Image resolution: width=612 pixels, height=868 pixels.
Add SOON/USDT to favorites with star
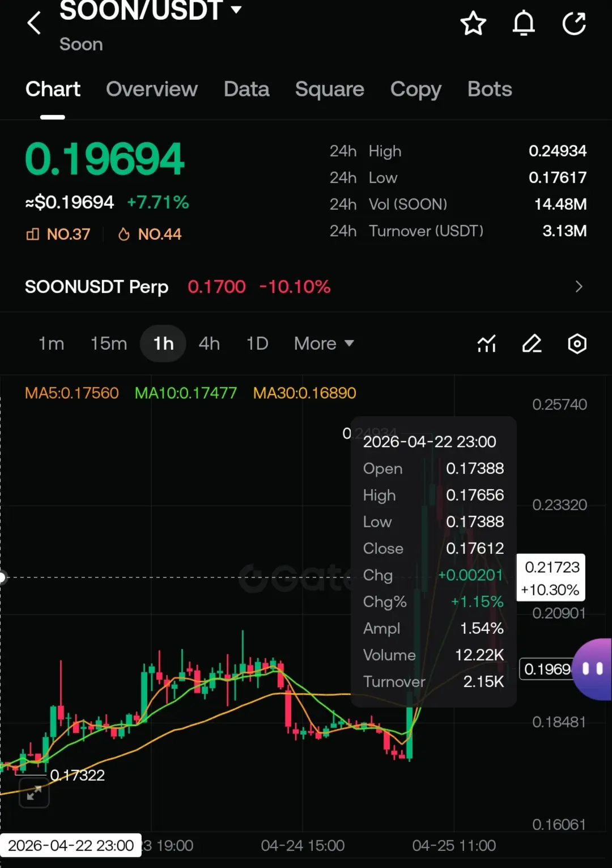tap(473, 23)
